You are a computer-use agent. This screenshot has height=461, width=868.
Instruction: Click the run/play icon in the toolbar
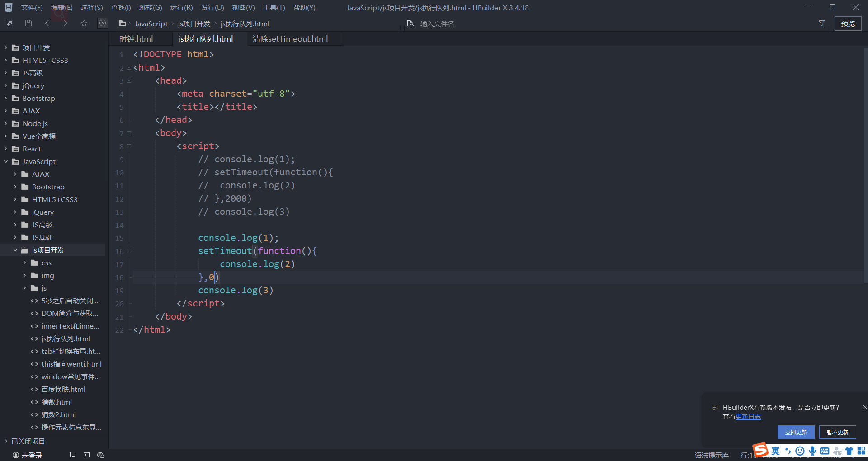pyautogui.click(x=103, y=23)
